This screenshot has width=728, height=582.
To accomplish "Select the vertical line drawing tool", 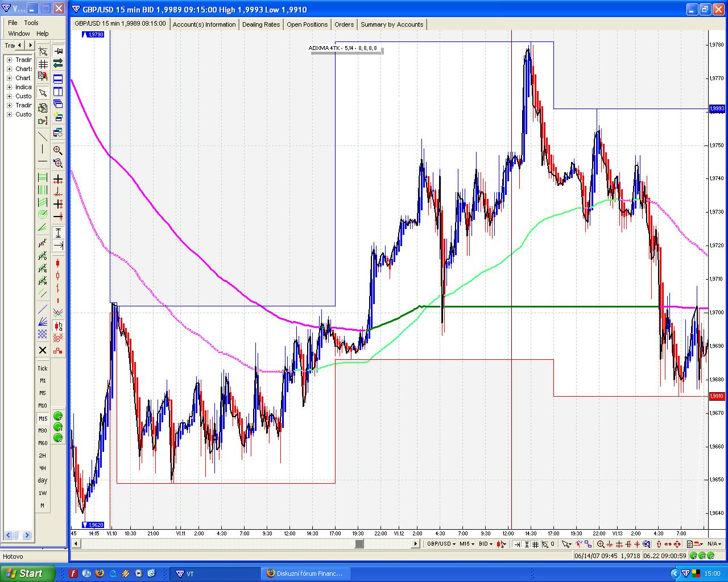I will 43,149.
